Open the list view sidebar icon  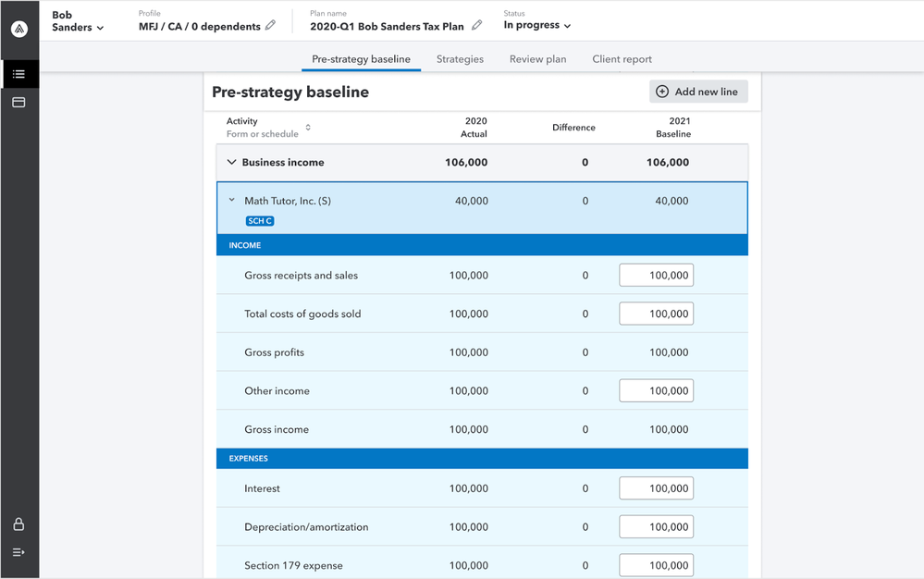click(19, 74)
